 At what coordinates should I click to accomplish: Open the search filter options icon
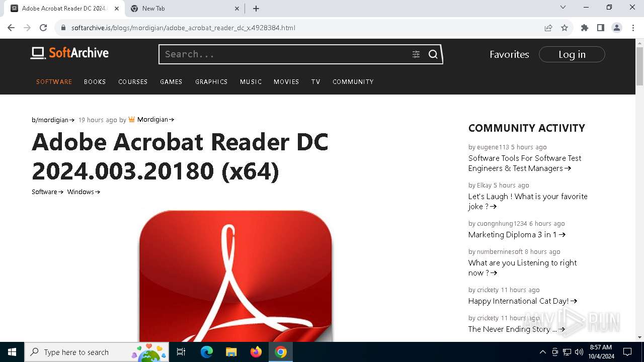pos(416,54)
